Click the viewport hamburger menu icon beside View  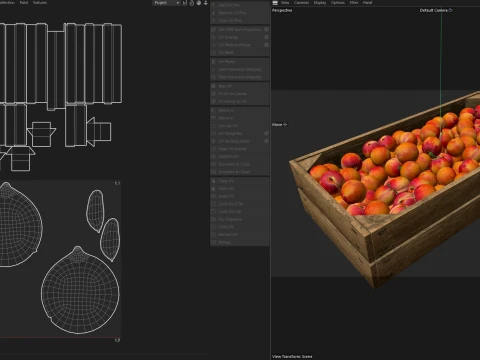coord(275,3)
